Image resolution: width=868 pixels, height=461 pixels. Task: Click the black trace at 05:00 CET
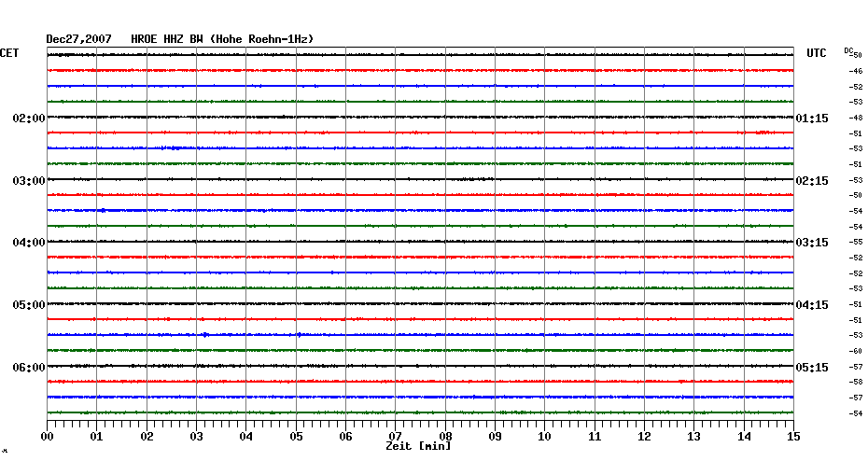pyautogui.click(x=420, y=304)
